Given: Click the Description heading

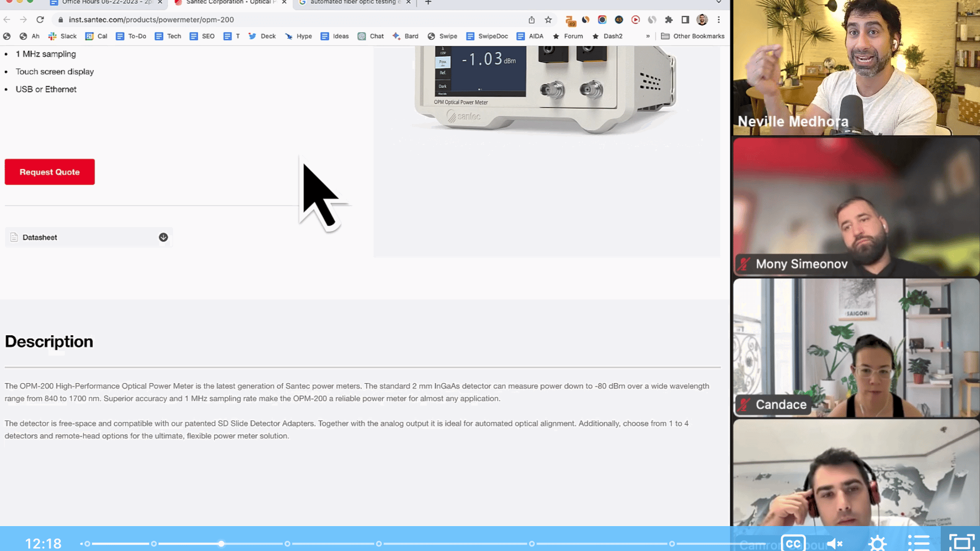Looking at the screenshot, I should pyautogui.click(x=49, y=341).
